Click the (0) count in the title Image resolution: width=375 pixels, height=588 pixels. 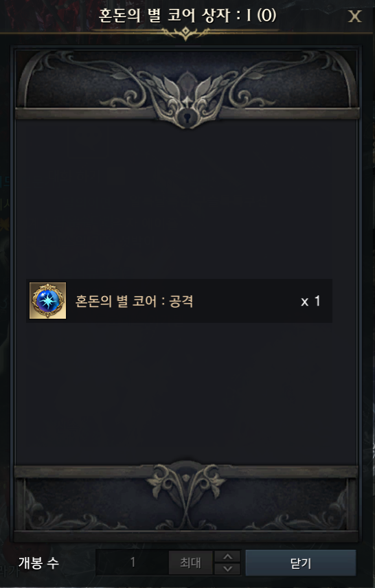point(266,15)
